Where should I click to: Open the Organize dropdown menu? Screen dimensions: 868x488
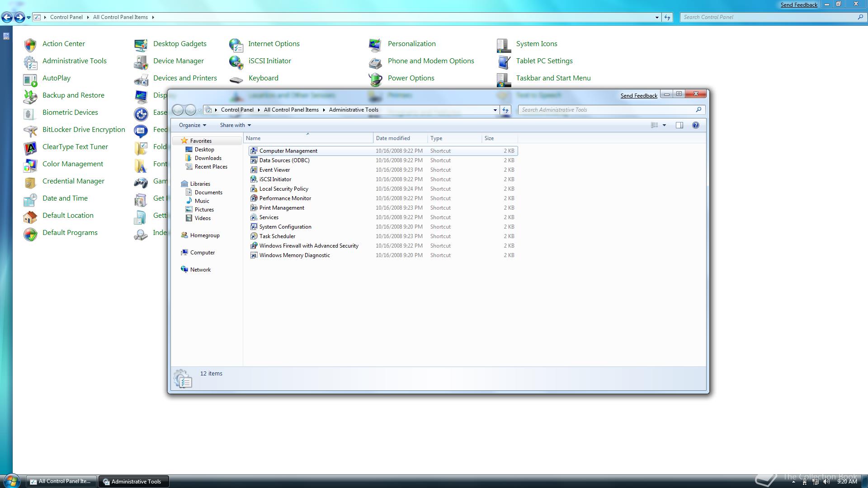click(192, 125)
